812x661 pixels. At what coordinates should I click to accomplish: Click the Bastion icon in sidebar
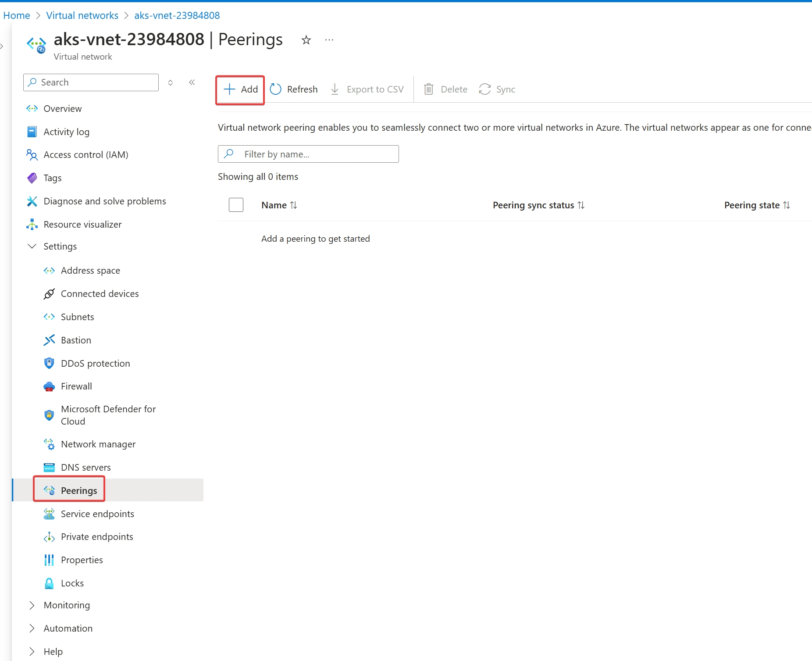[x=49, y=340]
